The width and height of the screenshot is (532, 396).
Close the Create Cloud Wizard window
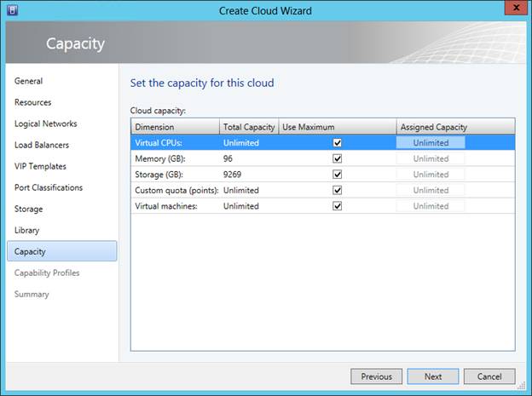coord(516,8)
